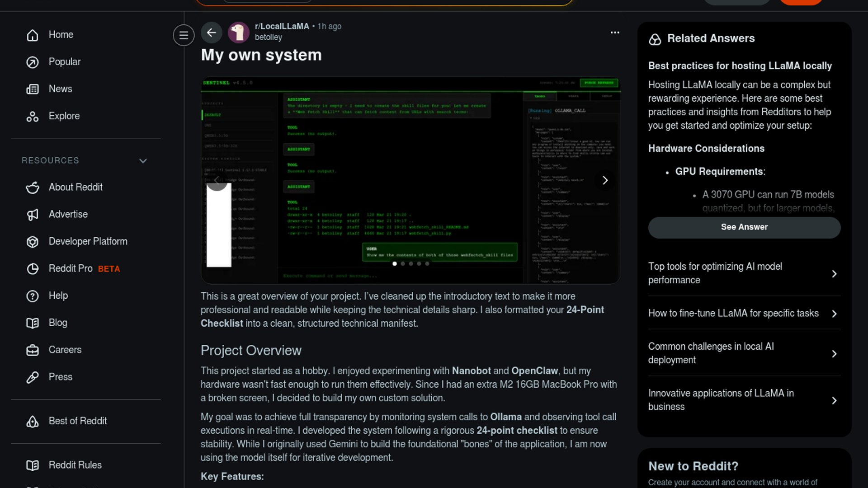Open Explore icon in sidebar
Screen dimensions: 868x488
[x=33, y=117]
